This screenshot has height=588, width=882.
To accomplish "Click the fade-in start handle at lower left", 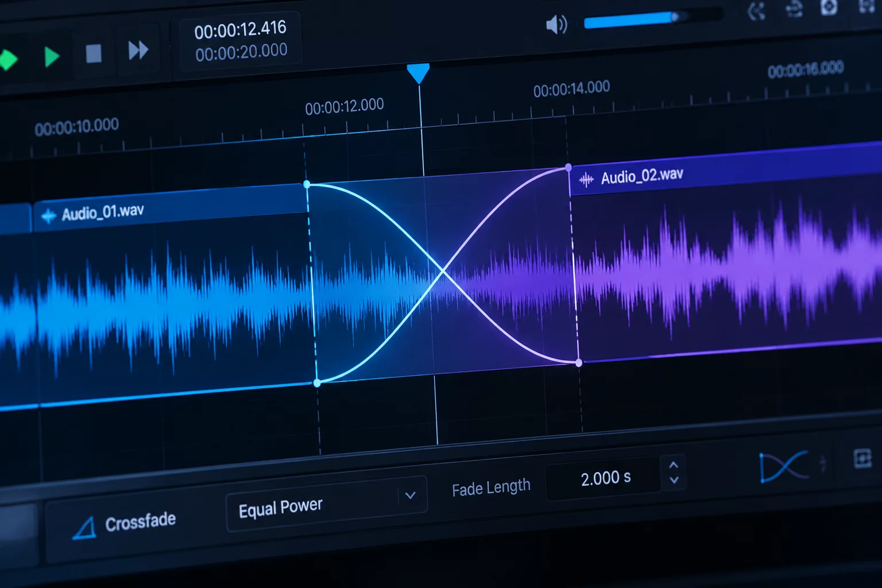I will 317,382.
